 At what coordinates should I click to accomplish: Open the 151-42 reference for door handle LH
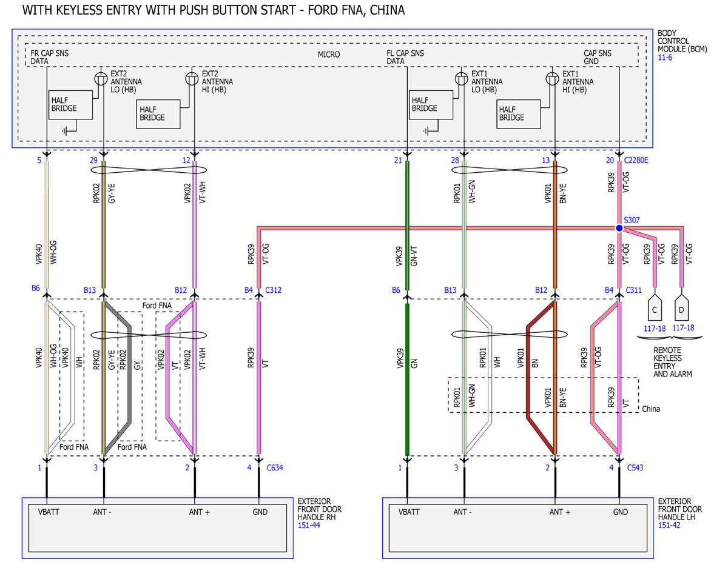coord(669,525)
